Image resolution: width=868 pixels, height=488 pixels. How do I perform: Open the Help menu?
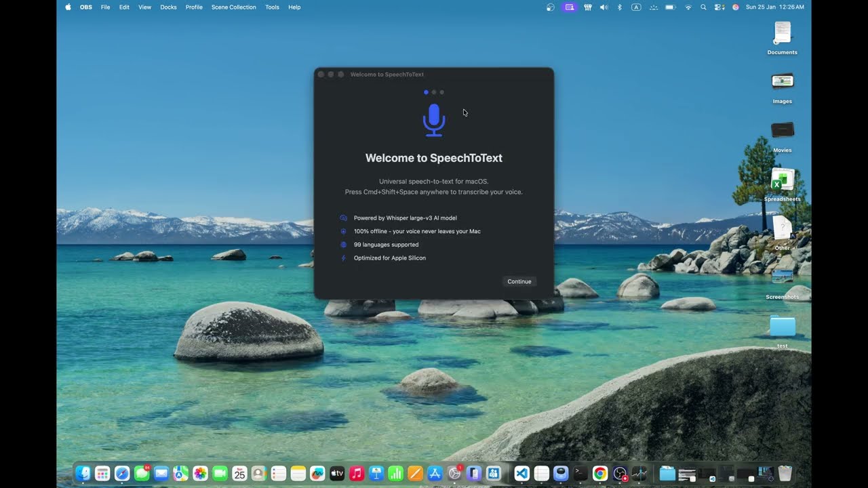(294, 7)
